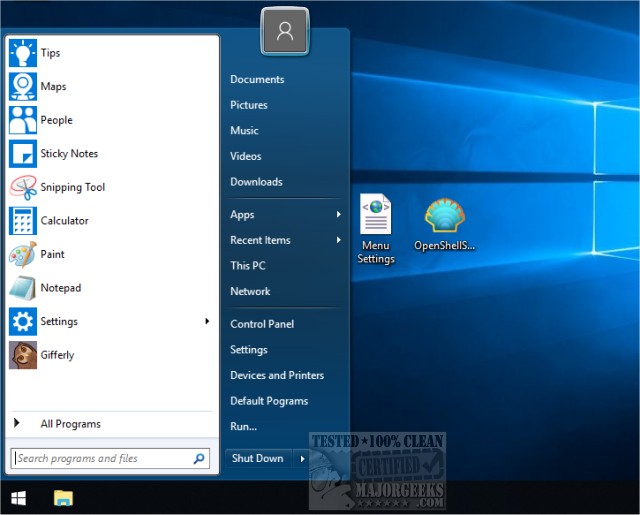Start the Snipping Tool scissors icon
This screenshot has width=640, height=515.
(x=23, y=187)
